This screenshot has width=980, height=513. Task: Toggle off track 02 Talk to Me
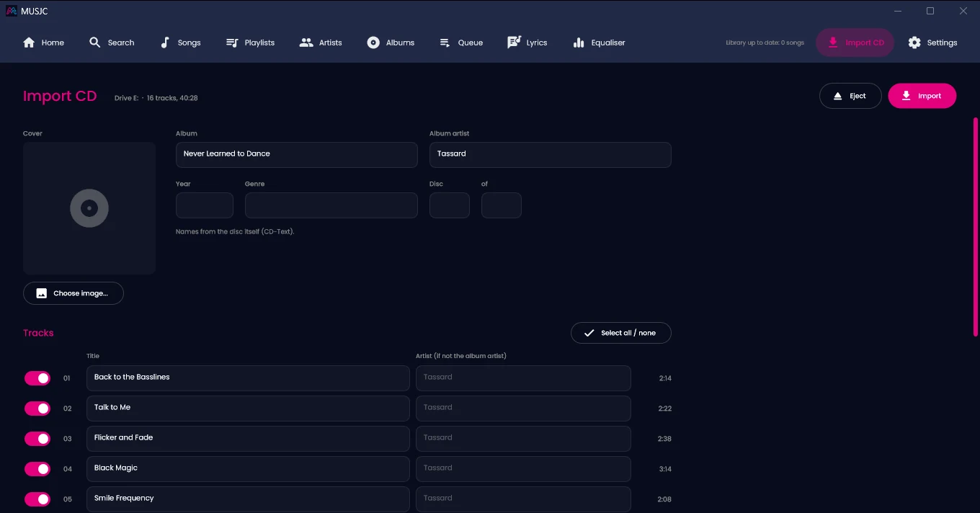click(37, 409)
